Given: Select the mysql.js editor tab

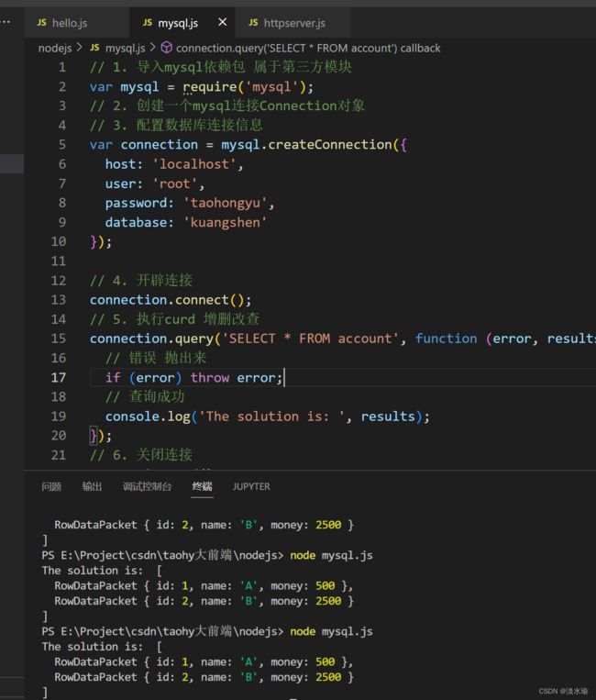Looking at the screenshot, I should pos(178,23).
